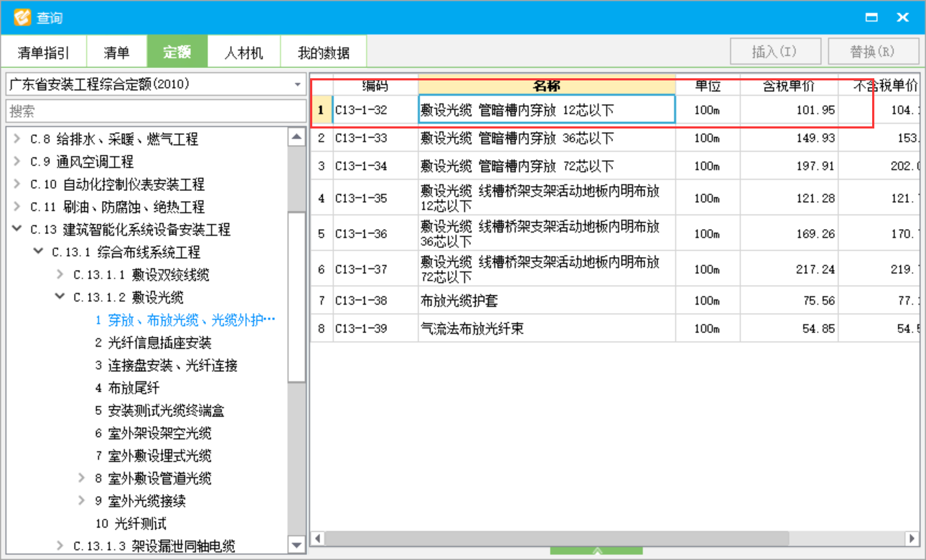926x560 pixels.
Task: Expand C.9 通风空调工程 node
Action: pyautogui.click(x=17, y=162)
